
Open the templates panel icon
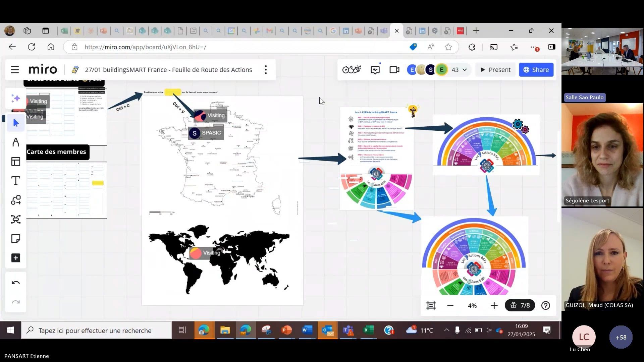[16, 161]
